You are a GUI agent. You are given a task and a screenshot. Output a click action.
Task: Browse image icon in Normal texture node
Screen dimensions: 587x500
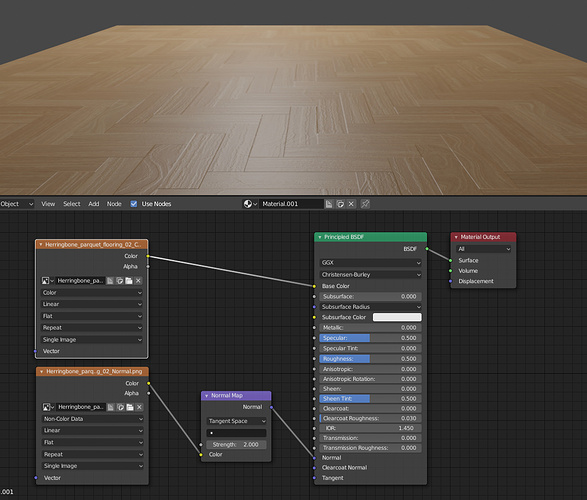tap(48, 407)
